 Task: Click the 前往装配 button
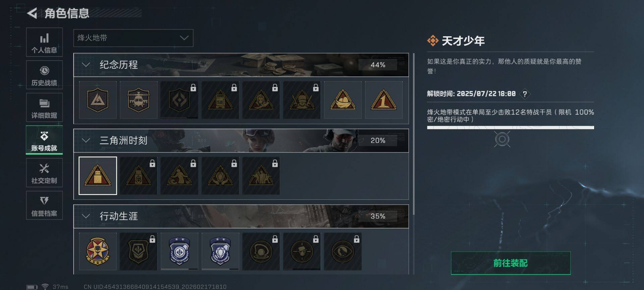[511, 263]
